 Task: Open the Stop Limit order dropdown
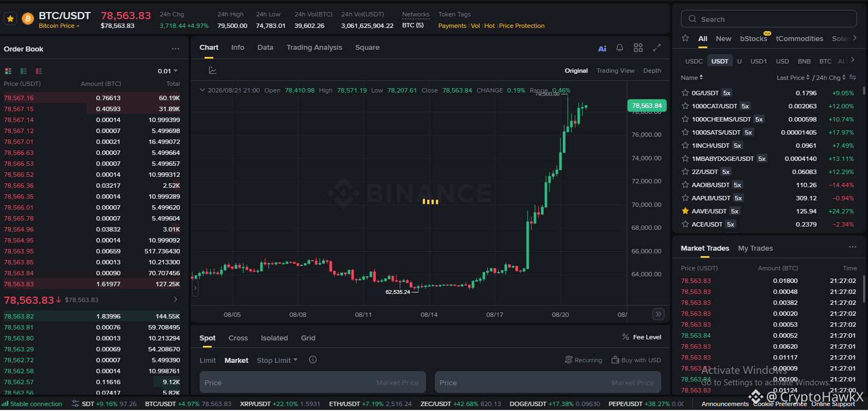pyautogui.click(x=277, y=361)
